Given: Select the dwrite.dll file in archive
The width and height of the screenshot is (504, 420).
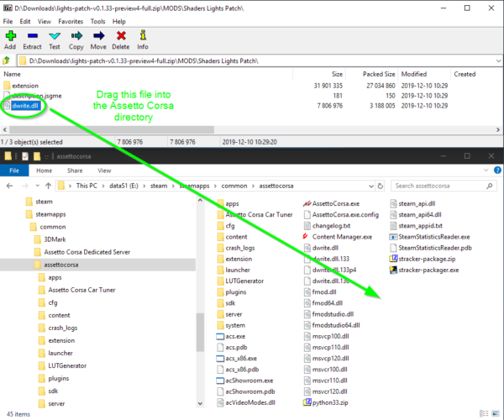Looking at the screenshot, I should click(22, 106).
